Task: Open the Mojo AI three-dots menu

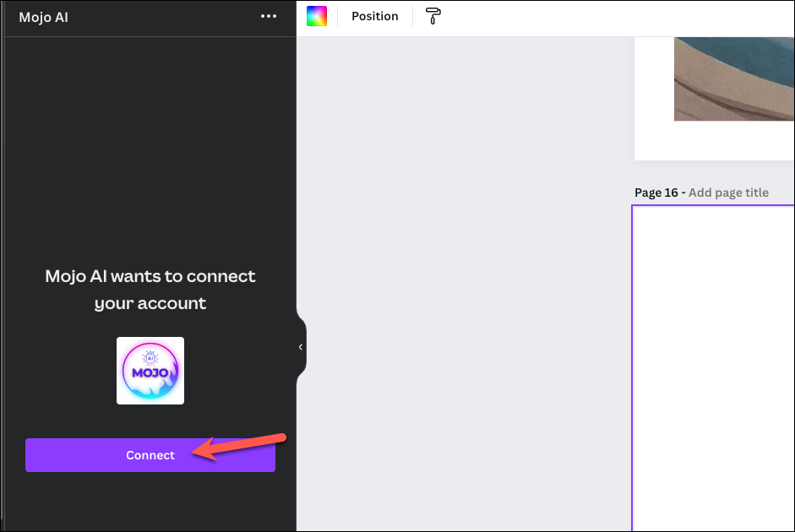Action: coord(269,16)
